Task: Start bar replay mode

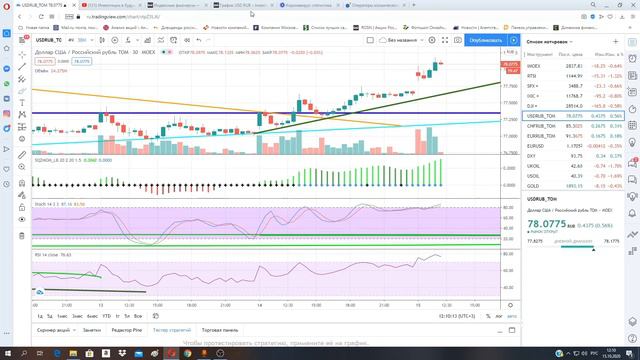Action: (x=187, y=40)
